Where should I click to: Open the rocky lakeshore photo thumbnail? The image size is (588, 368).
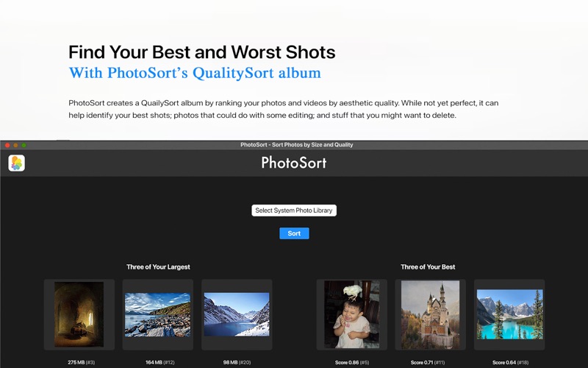pos(157,314)
